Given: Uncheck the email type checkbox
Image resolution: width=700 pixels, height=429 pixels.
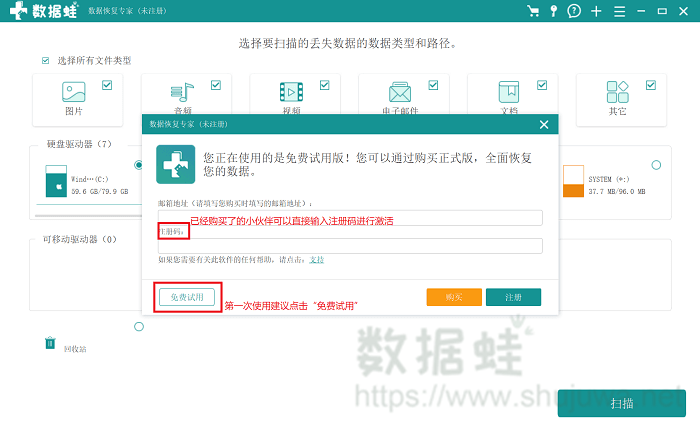Looking at the screenshot, I should tap(433, 85).
